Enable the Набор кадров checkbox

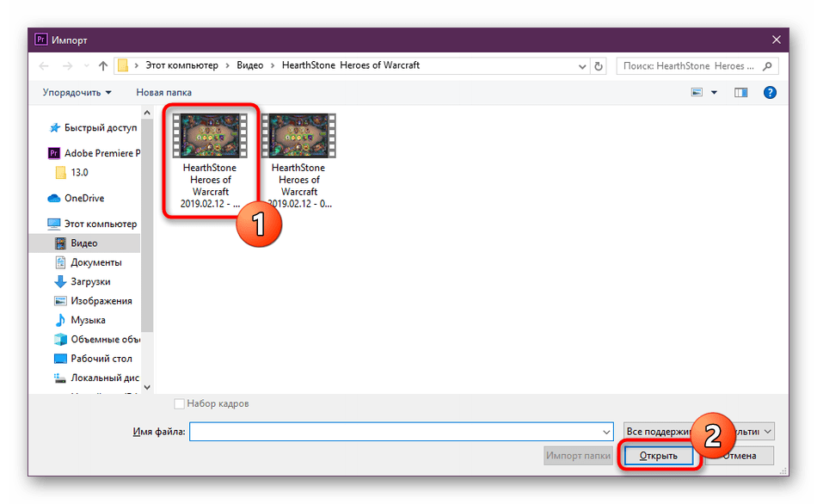tap(179, 403)
